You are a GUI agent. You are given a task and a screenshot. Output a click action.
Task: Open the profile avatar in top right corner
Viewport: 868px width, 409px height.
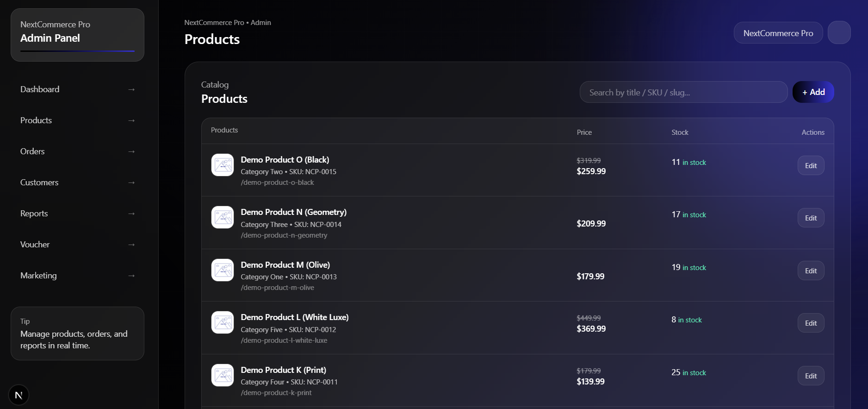click(839, 32)
